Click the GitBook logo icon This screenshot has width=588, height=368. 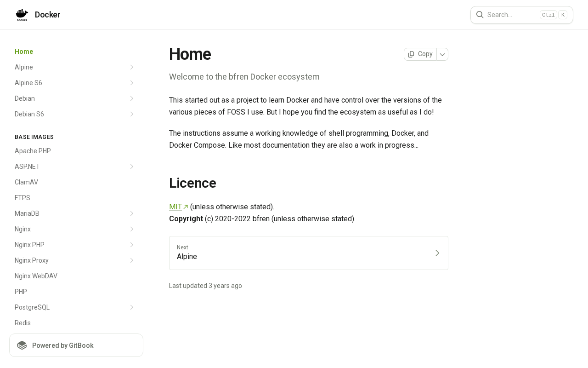pyautogui.click(x=22, y=345)
